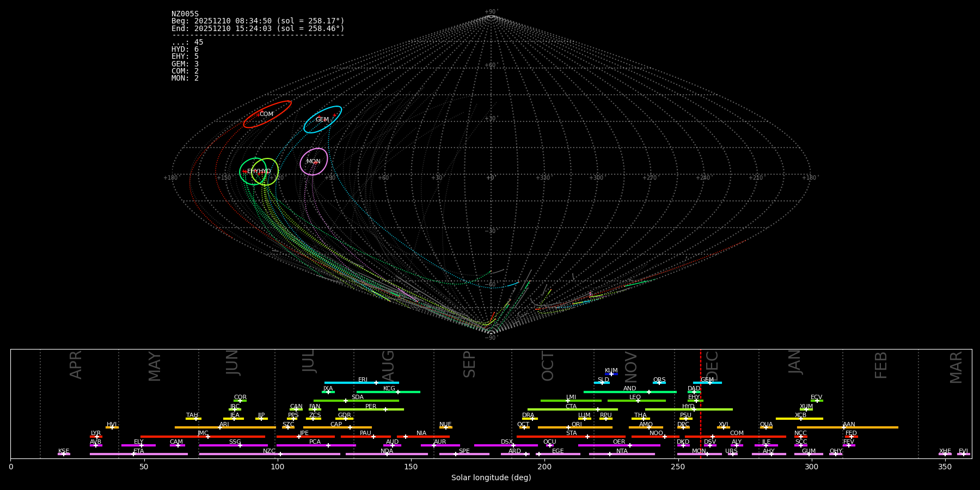Click the AAN shower bar in the timeline
The height and width of the screenshot is (490, 980).
pos(848,427)
